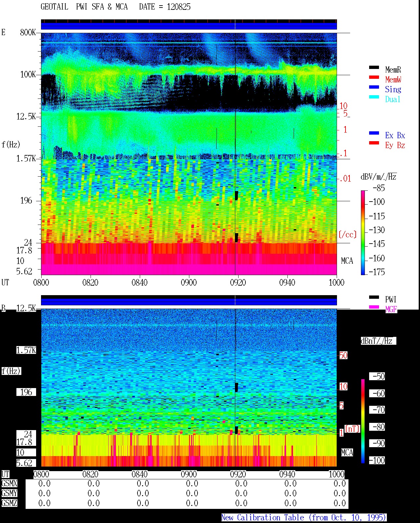Click the red MemW legend swatch

tap(374, 77)
